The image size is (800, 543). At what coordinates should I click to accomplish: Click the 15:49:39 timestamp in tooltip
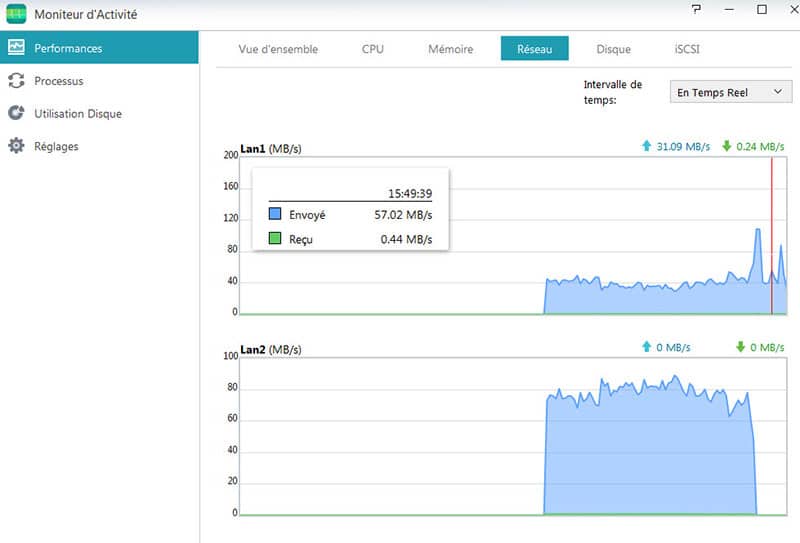pyautogui.click(x=410, y=193)
